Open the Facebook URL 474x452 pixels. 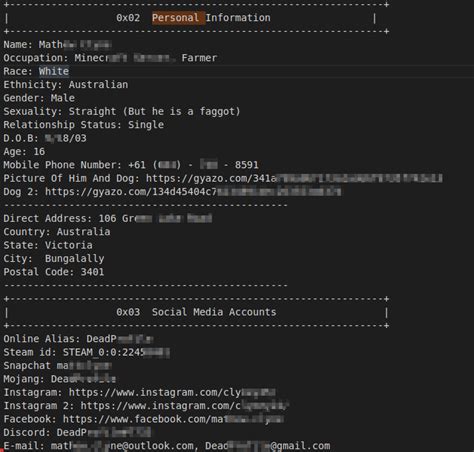173,419
